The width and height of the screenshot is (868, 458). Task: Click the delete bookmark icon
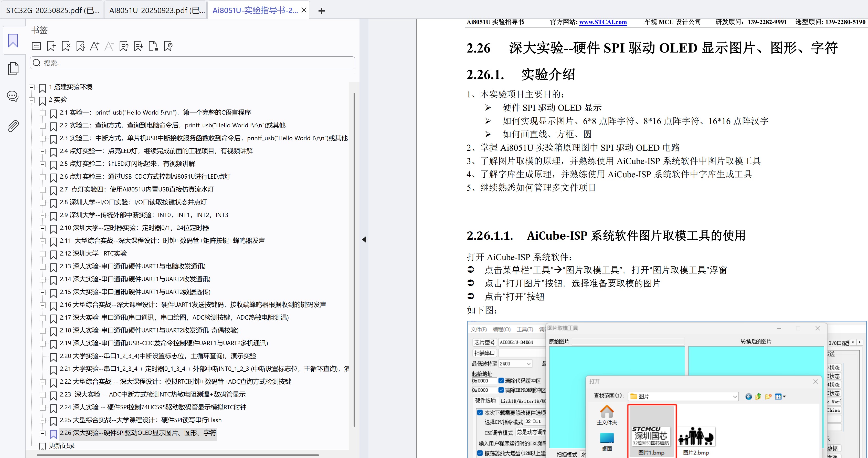[66, 46]
